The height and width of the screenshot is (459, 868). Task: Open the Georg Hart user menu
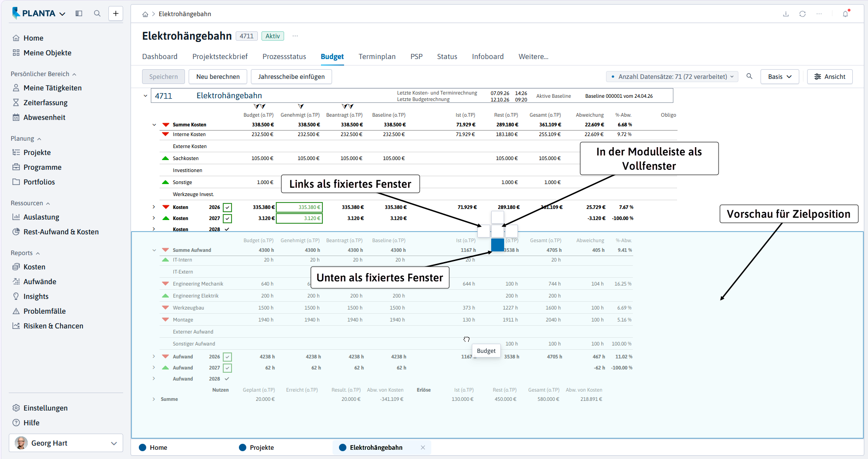[x=66, y=443]
